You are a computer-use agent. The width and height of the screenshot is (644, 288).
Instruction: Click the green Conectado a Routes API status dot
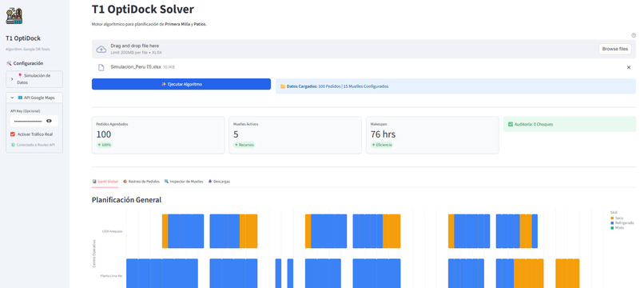(x=13, y=145)
